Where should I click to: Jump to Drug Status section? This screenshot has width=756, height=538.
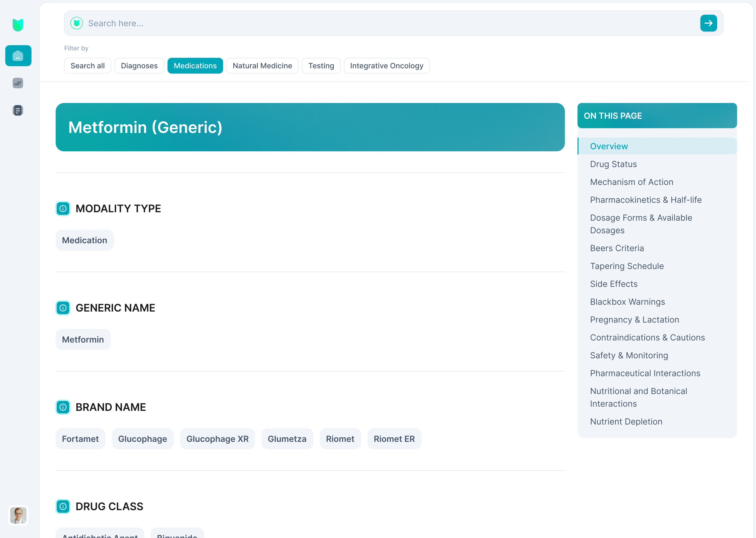point(613,164)
